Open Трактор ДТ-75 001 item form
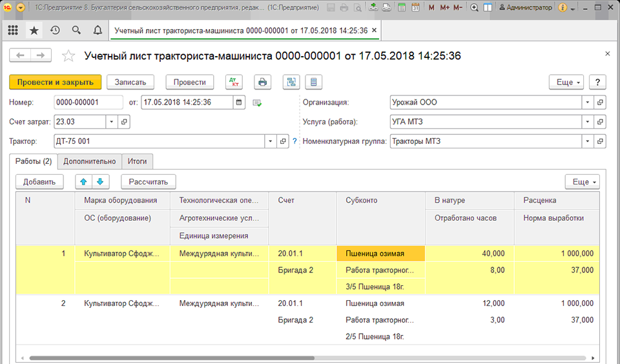620x364 pixels. [283, 141]
